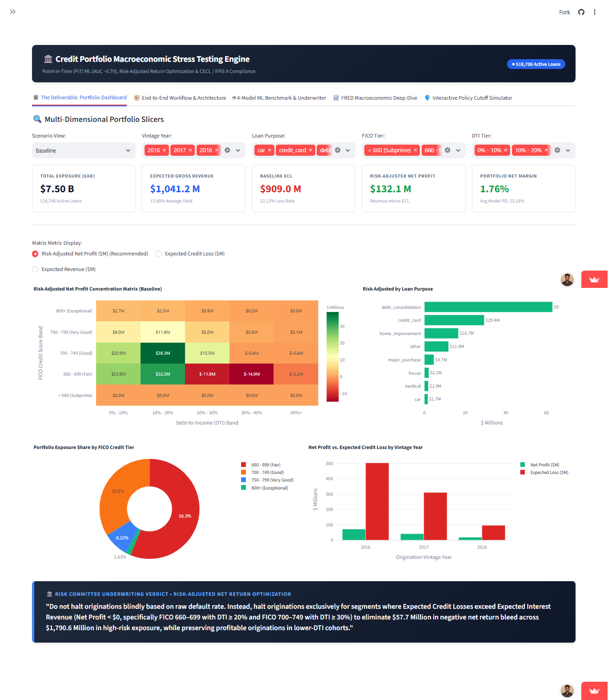Open the Scenario View dropdown showing Baseline
The width and height of the screenshot is (608, 700).
tap(84, 150)
